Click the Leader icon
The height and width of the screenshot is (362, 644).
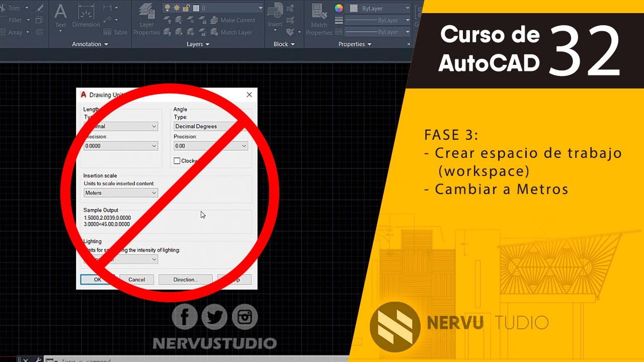tap(107, 20)
